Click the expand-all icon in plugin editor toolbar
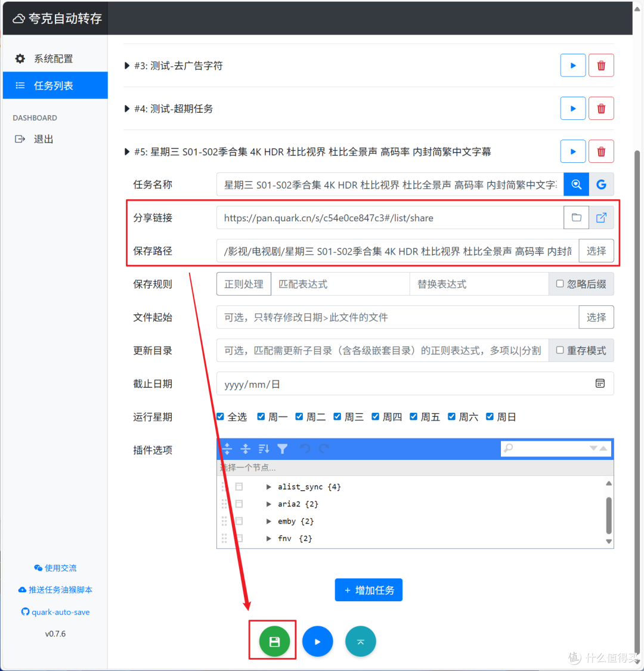 click(227, 449)
